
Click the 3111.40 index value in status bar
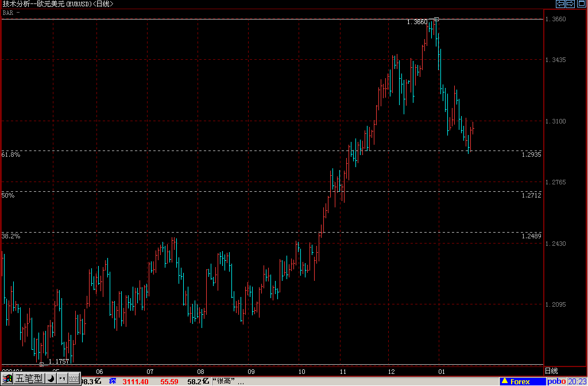pos(136,382)
